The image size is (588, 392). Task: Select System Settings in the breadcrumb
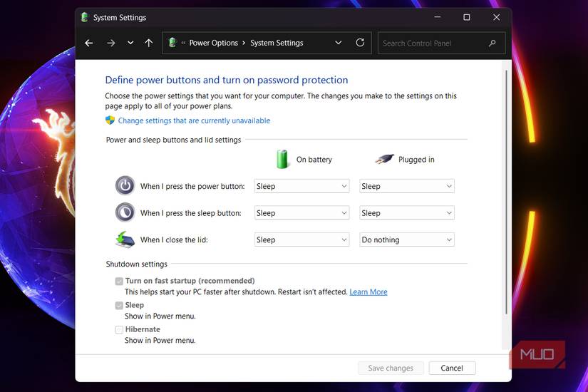pos(277,43)
